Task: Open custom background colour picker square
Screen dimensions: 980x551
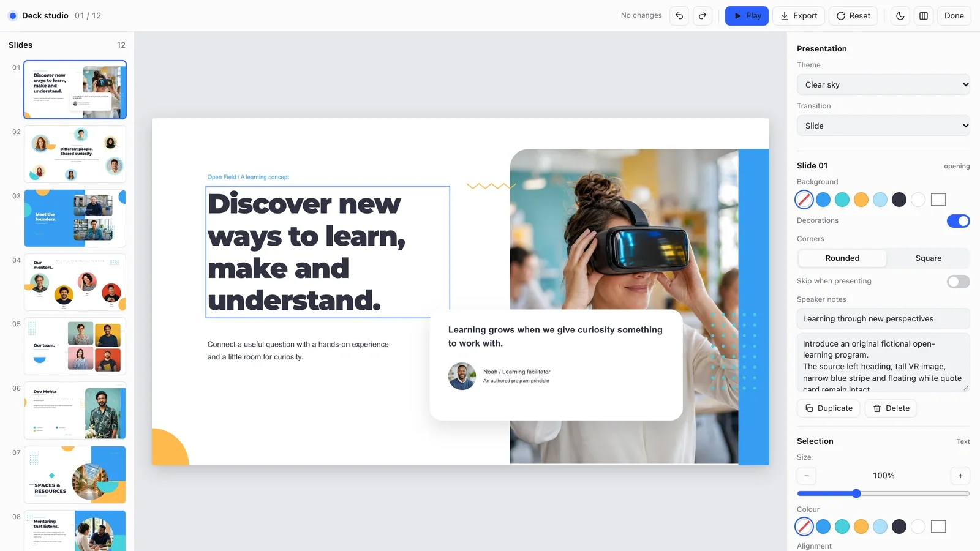Action: click(938, 200)
